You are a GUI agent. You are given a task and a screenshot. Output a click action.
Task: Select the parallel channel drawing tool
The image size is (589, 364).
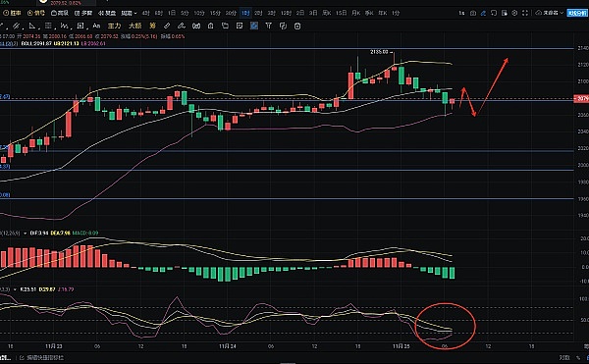click(16, 26)
